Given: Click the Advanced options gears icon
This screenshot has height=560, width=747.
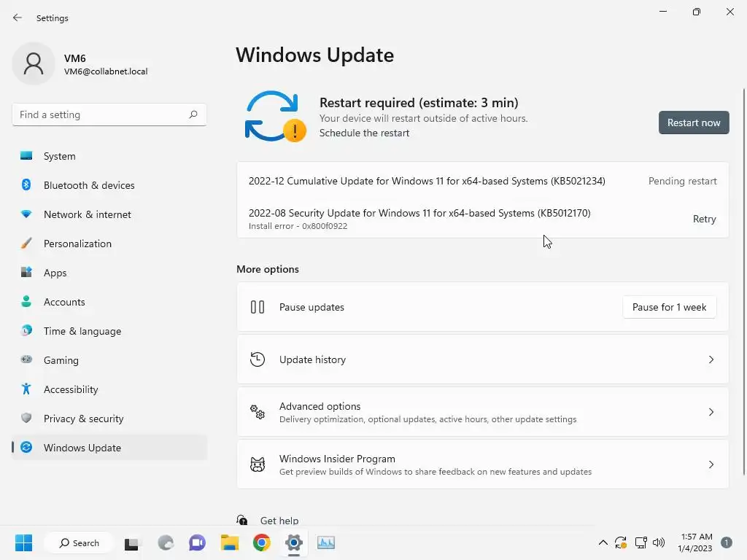Looking at the screenshot, I should (258, 412).
